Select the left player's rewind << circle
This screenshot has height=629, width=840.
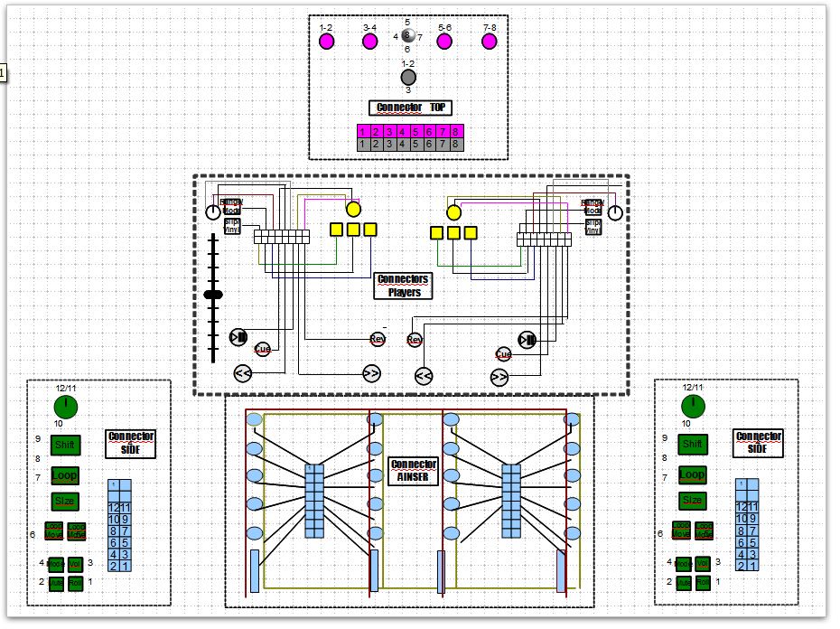pos(243,372)
